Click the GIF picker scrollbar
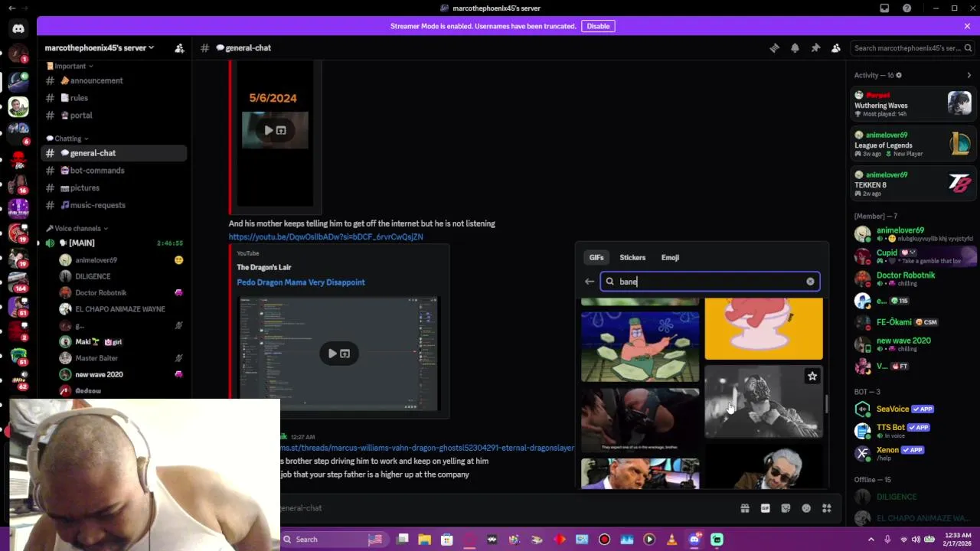This screenshot has height=551, width=980. tap(826, 403)
